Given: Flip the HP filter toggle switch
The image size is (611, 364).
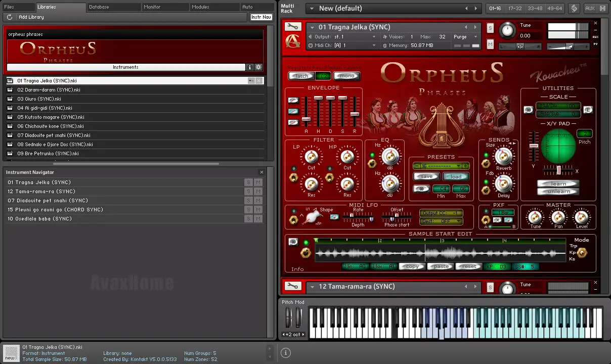Looking at the screenshot, I should click(x=329, y=177).
